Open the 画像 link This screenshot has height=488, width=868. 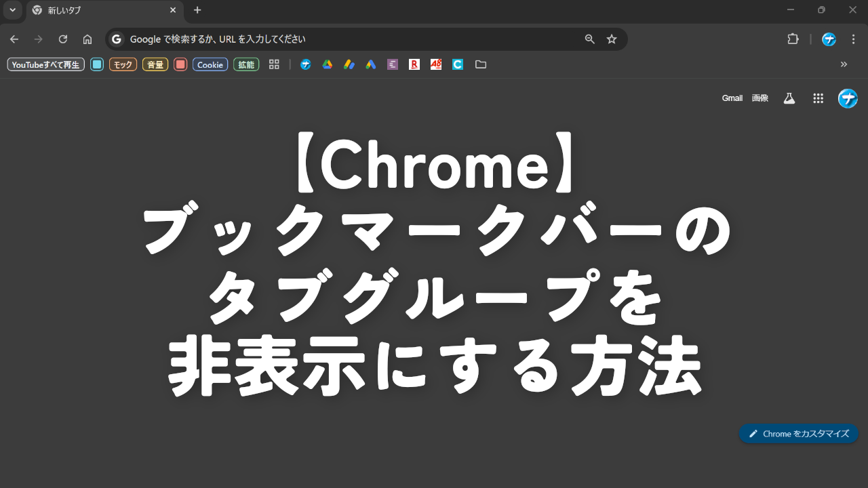click(x=760, y=98)
